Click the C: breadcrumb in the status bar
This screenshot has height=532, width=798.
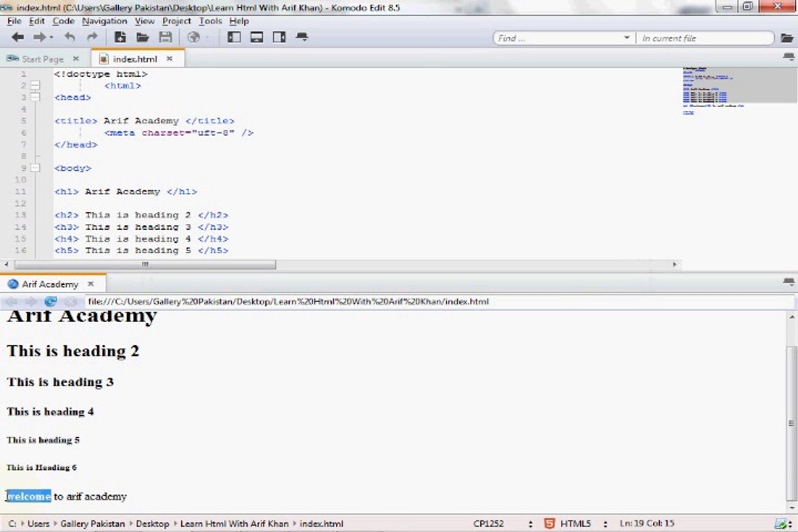point(13,523)
